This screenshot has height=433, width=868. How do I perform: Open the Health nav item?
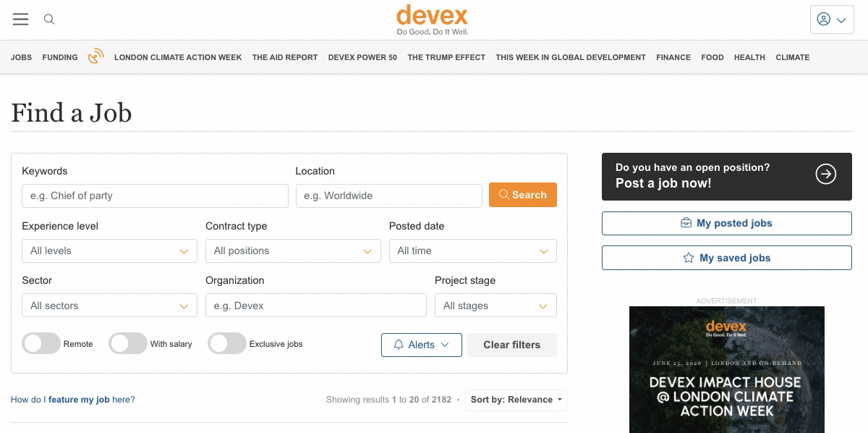click(x=749, y=57)
